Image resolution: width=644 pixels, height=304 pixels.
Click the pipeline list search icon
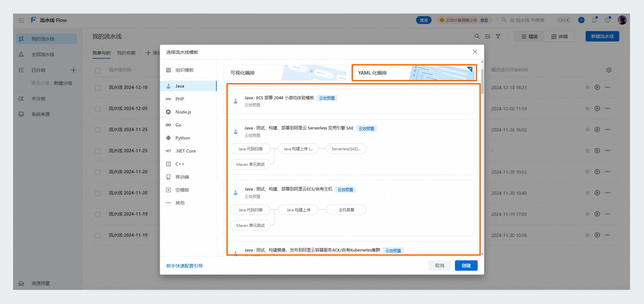477,36
